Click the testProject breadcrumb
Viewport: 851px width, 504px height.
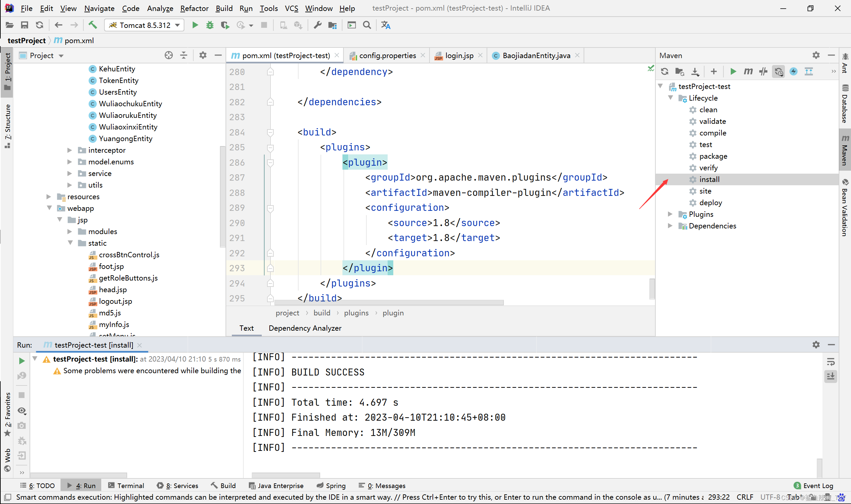click(27, 41)
